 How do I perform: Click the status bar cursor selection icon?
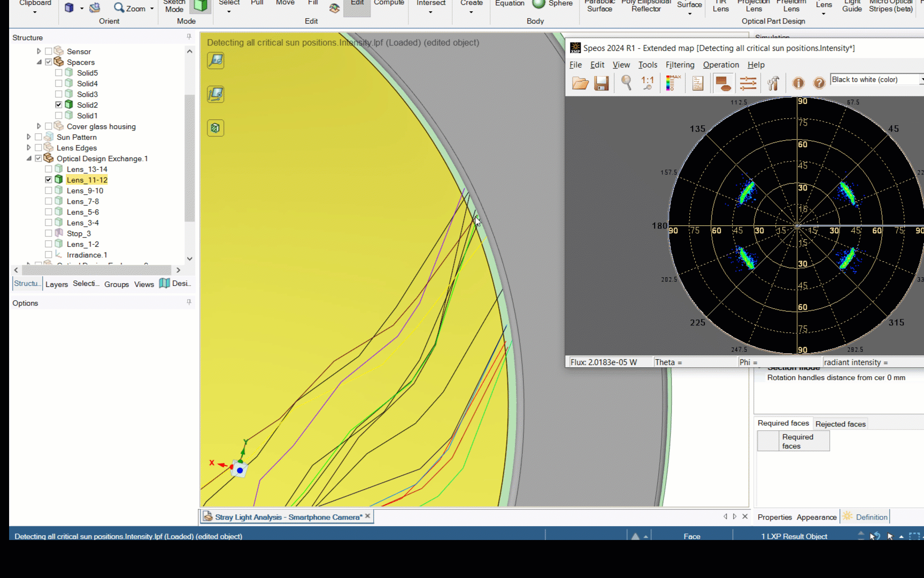890,536
